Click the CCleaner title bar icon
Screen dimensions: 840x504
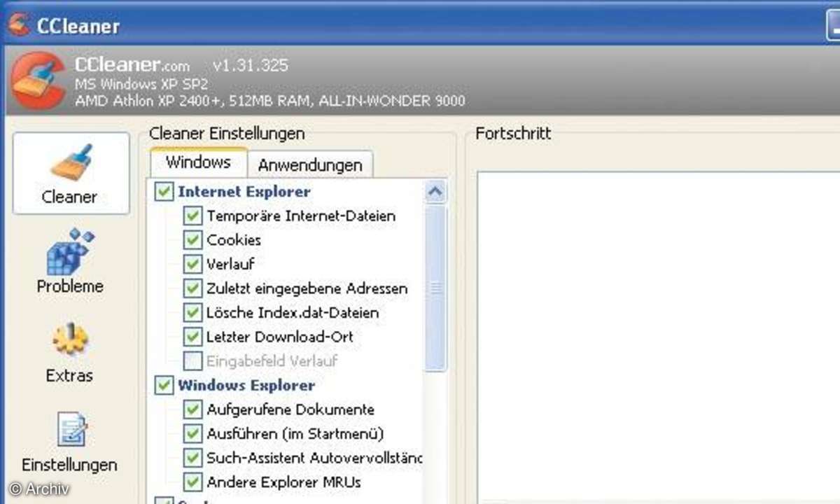18,24
